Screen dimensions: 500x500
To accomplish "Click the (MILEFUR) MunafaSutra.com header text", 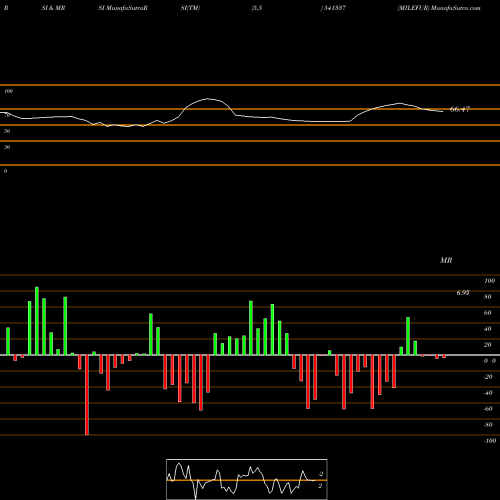I will point(439,8).
